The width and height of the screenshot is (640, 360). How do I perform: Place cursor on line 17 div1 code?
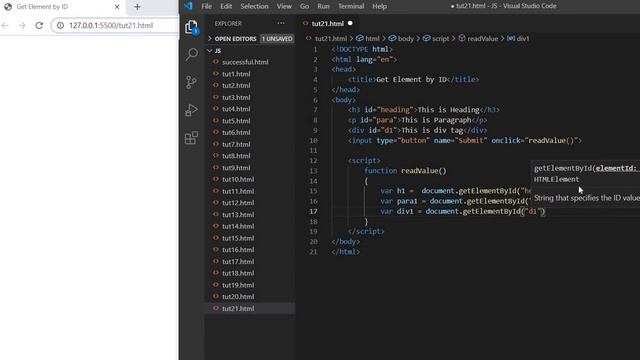point(462,211)
